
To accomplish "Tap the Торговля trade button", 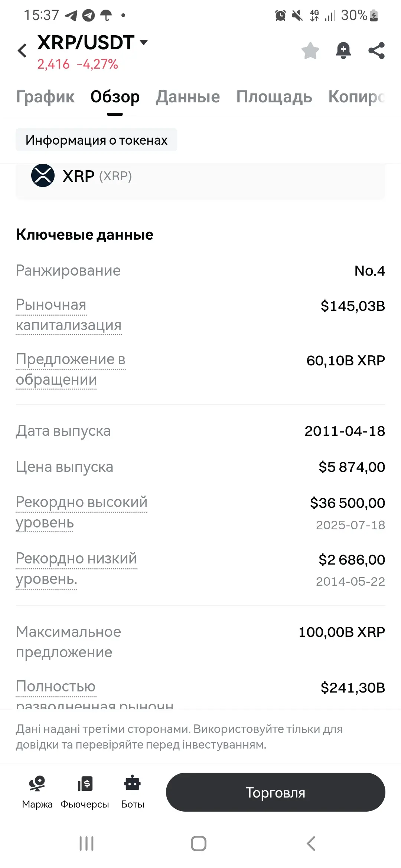I will 276,792.
